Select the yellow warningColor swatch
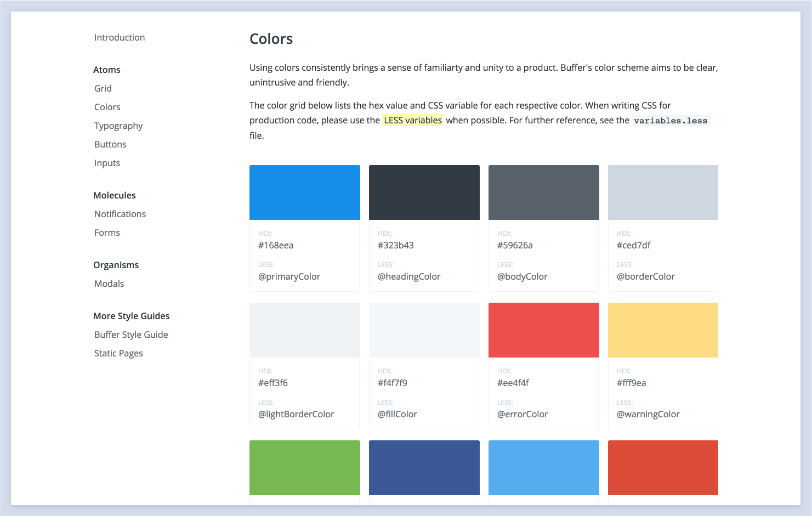 pyautogui.click(x=663, y=330)
